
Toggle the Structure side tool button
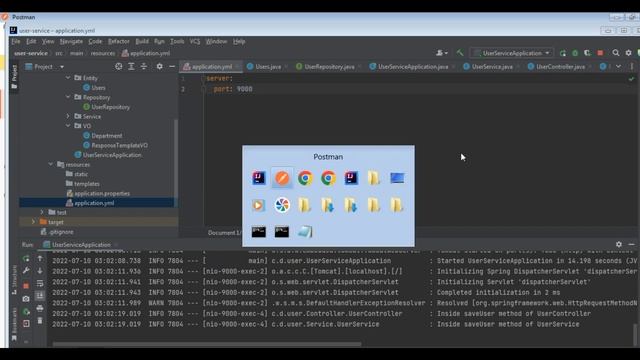click(14, 280)
